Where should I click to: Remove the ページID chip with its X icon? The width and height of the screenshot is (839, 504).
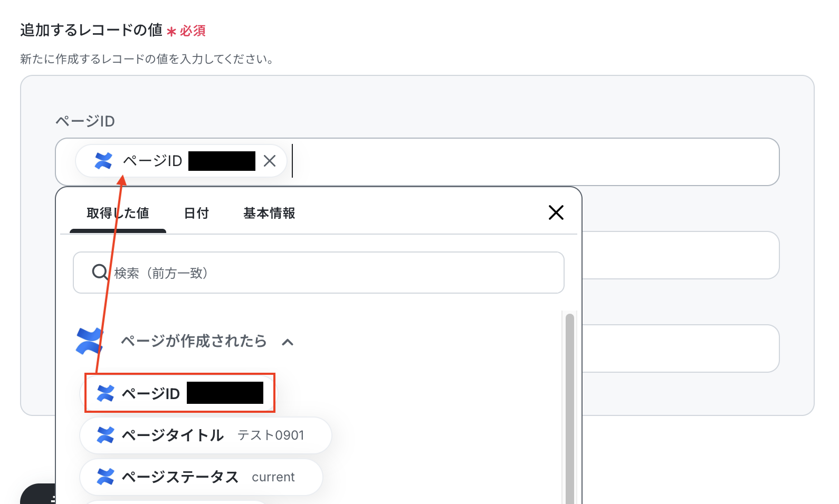click(x=270, y=161)
